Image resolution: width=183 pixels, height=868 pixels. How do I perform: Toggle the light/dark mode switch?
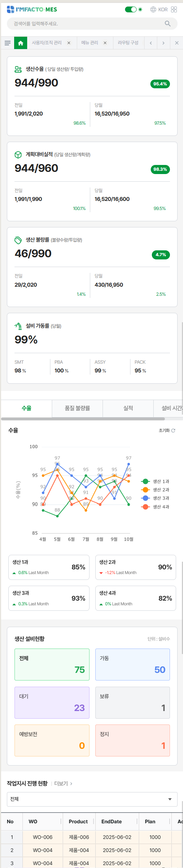coord(131,9)
